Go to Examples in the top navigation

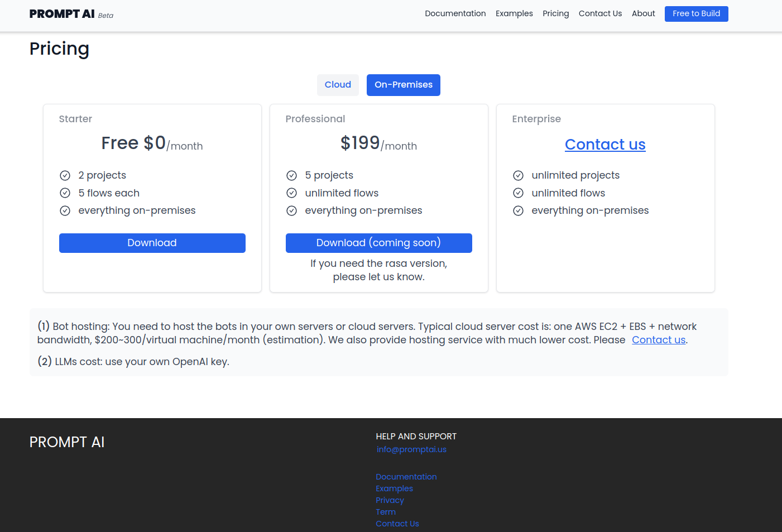click(514, 13)
